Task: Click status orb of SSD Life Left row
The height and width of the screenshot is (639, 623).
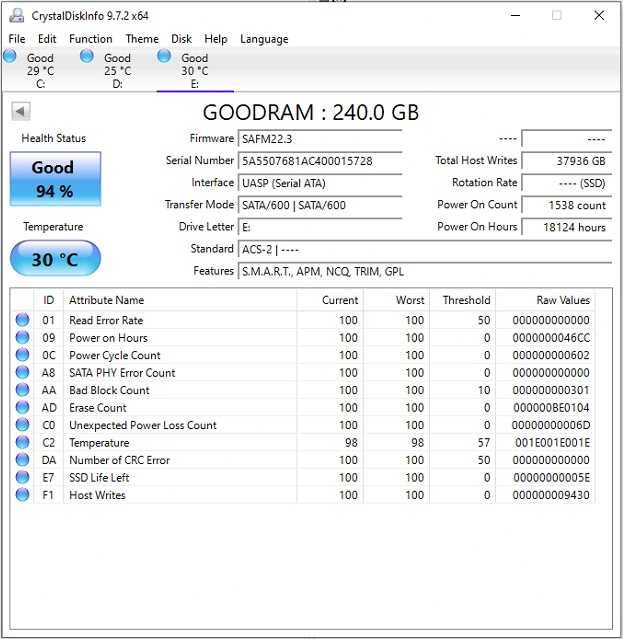Action: [22, 477]
